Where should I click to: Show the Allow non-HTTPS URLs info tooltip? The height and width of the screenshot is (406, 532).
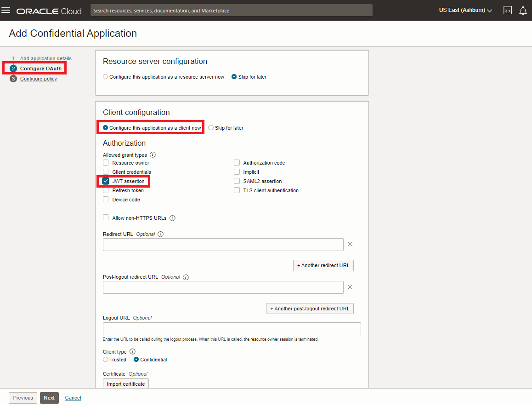point(172,218)
